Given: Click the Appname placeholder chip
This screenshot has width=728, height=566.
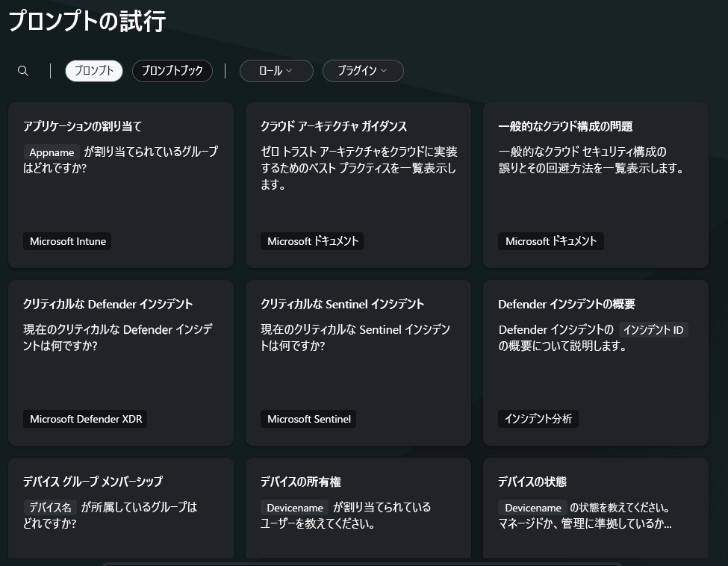Looking at the screenshot, I should pyautogui.click(x=52, y=152).
